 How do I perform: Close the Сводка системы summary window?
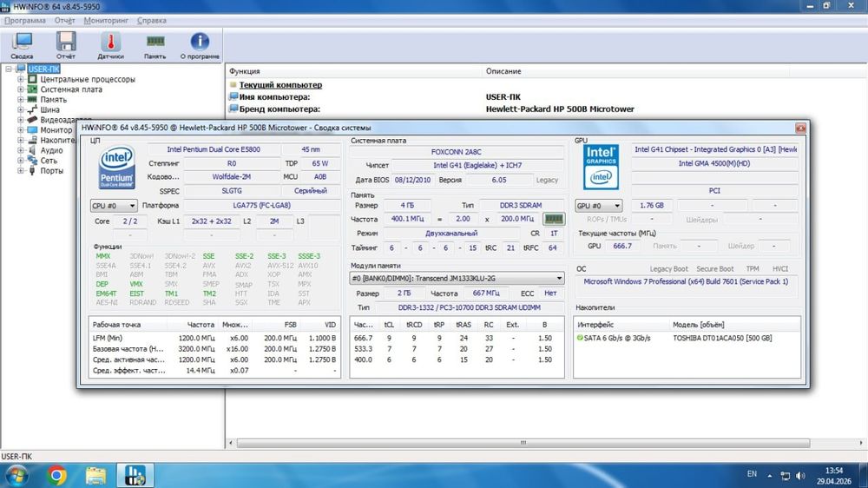pyautogui.click(x=800, y=128)
